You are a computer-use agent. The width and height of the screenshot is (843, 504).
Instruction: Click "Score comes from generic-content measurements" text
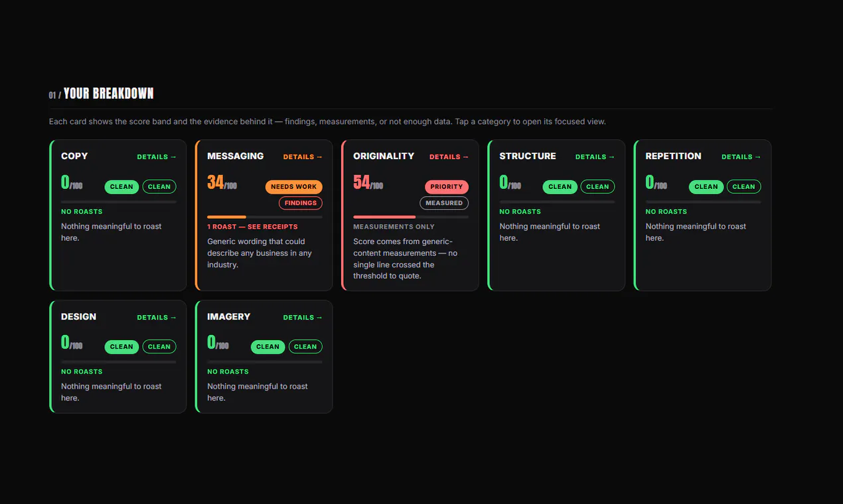(x=406, y=259)
